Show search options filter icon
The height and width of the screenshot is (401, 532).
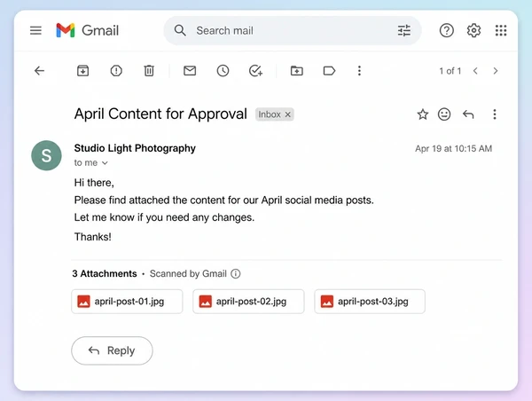403,30
